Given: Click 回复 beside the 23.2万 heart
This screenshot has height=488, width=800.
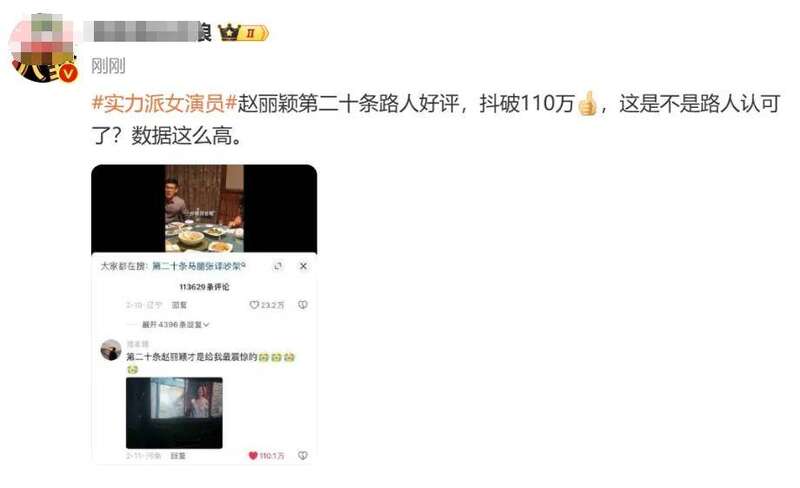Looking at the screenshot, I should click(x=179, y=305).
